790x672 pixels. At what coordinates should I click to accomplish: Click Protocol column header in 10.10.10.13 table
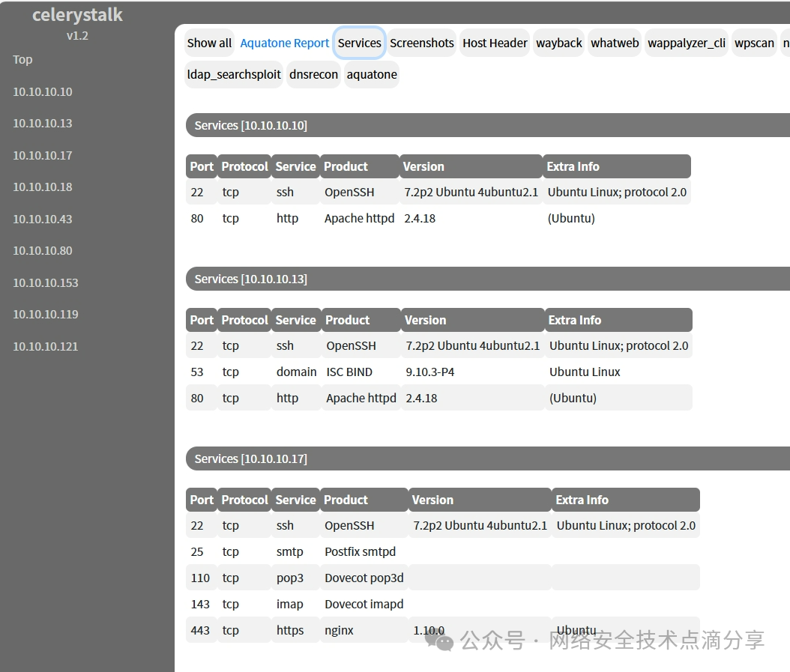pyautogui.click(x=244, y=321)
